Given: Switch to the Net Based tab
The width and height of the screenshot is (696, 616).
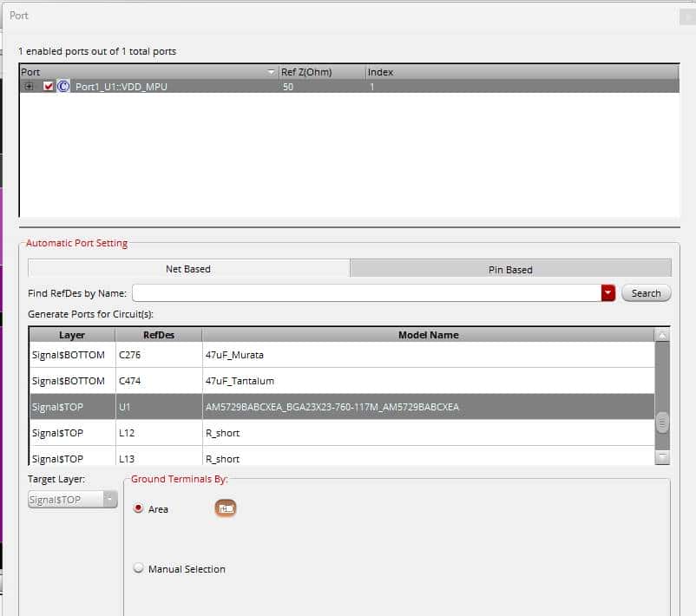Looking at the screenshot, I should point(188,269).
